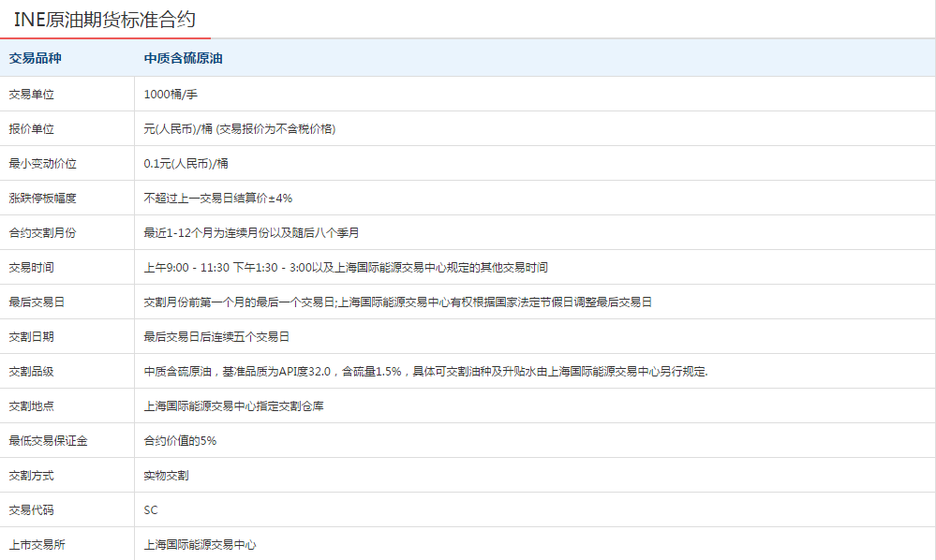Click the 合约交割月份 label
Image resolution: width=936 pixels, height=560 pixels.
tap(42, 232)
